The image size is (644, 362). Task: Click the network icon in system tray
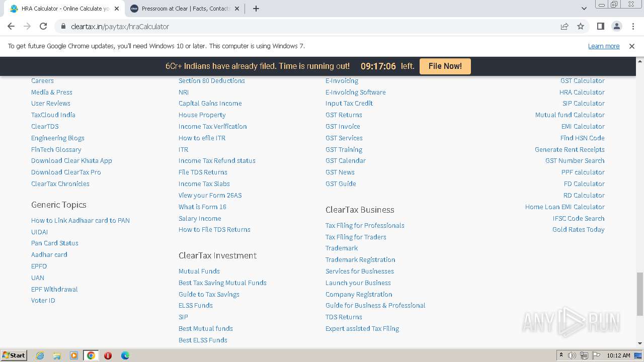(x=584, y=355)
